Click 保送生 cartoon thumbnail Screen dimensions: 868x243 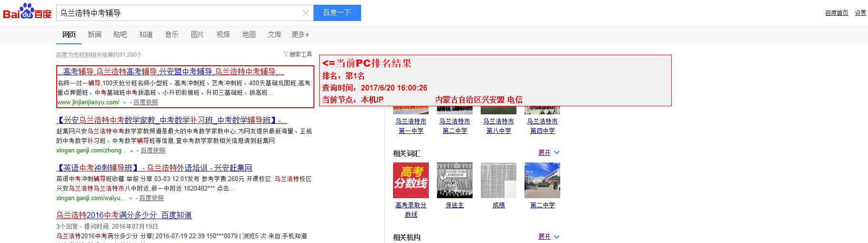(x=454, y=180)
